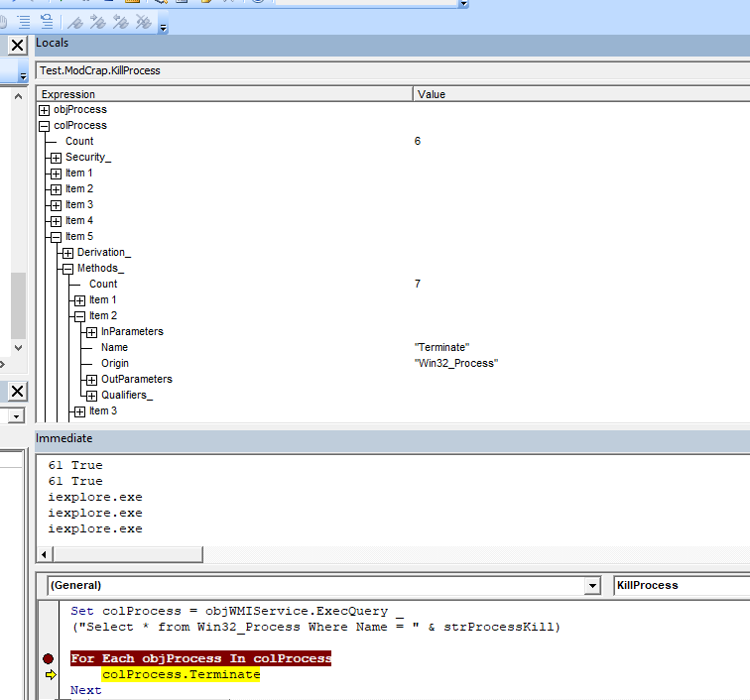This screenshot has width=750, height=700.
Task: Expand colProcess Item 3
Action: click(x=56, y=205)
